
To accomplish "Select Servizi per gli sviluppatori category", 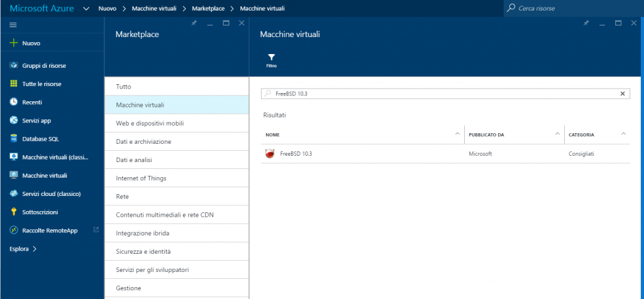I will (177, 269).
